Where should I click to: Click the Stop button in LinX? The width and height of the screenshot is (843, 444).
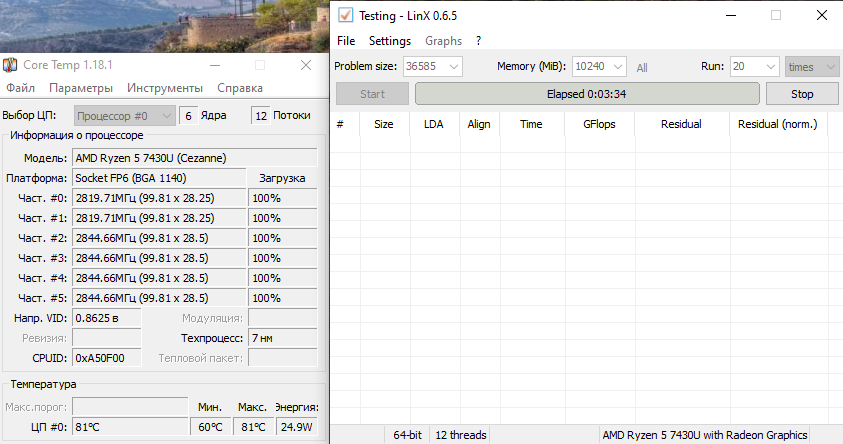[x=802, y=94]
